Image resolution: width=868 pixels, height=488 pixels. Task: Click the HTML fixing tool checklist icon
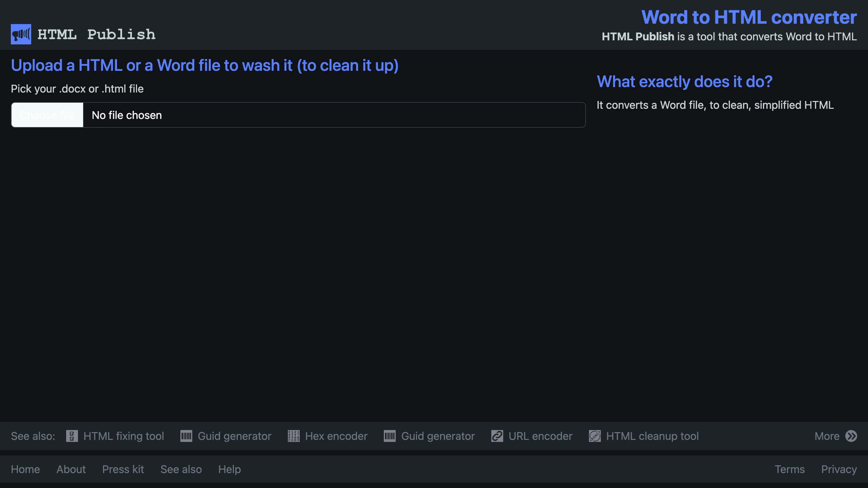[72, 436]
